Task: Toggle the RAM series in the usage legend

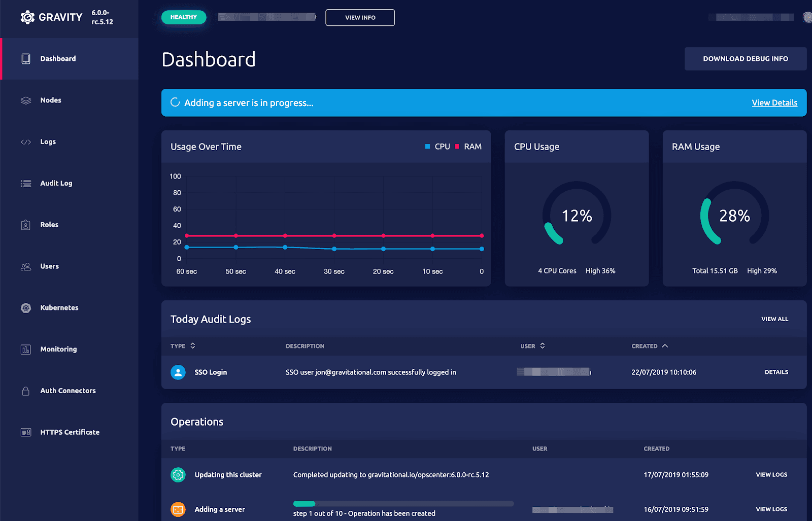Action: [467, 146]
